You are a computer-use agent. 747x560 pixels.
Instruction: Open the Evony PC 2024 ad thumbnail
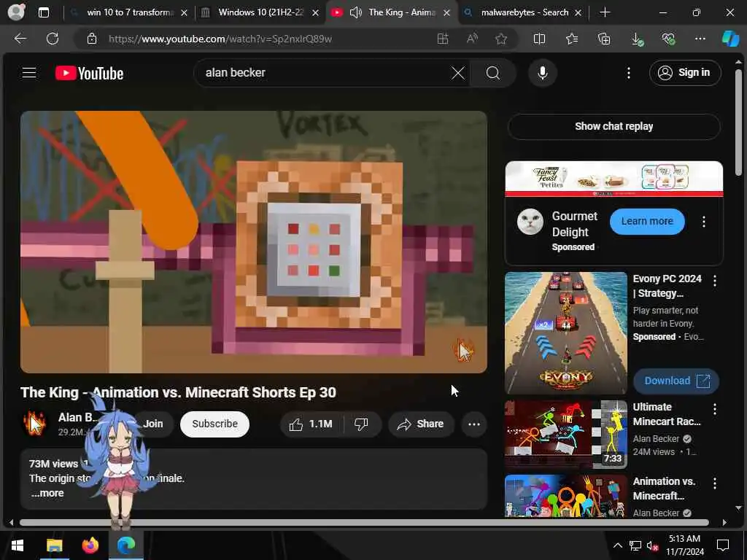pos(565,332)
